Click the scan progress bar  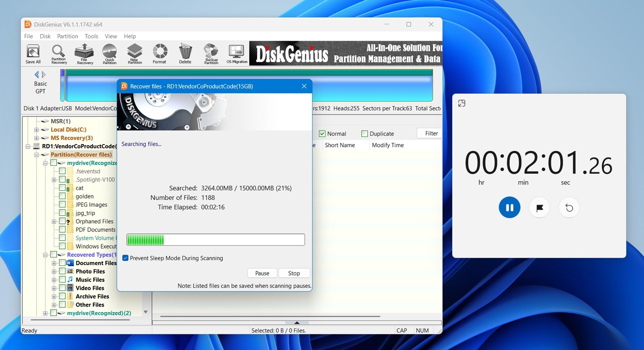pos(216,240)
